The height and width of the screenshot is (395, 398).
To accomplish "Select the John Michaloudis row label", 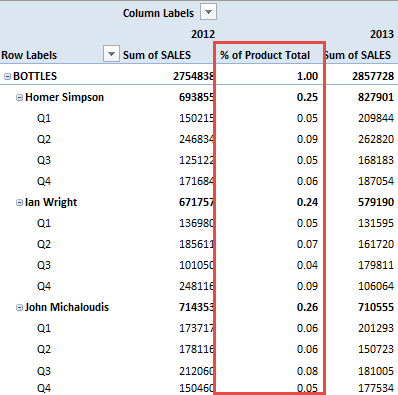I will pyautogui.click(x=67, y=307).
